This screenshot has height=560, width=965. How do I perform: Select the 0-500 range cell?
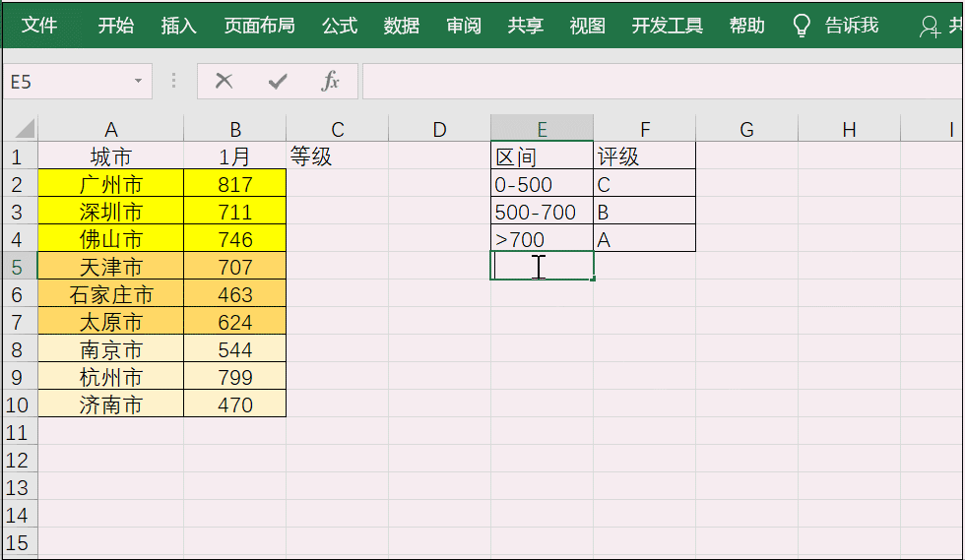coord(543,184)
